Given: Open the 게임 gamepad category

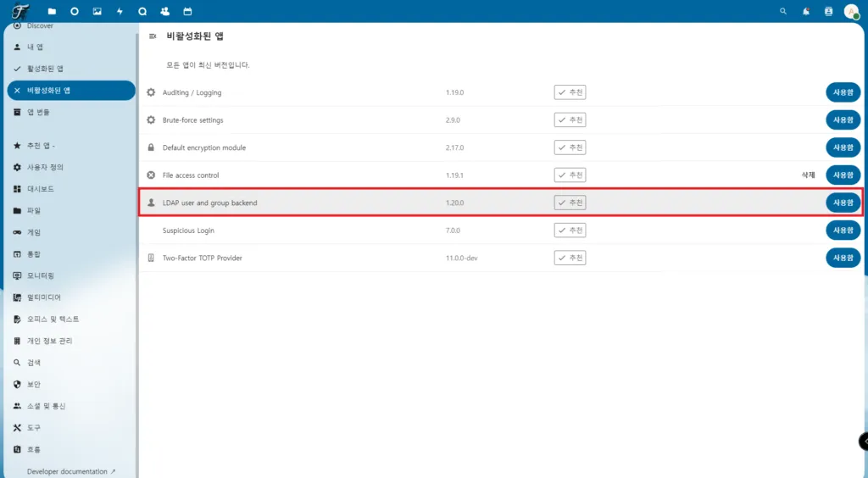Looking at the screenshot, I should [71, 232].
